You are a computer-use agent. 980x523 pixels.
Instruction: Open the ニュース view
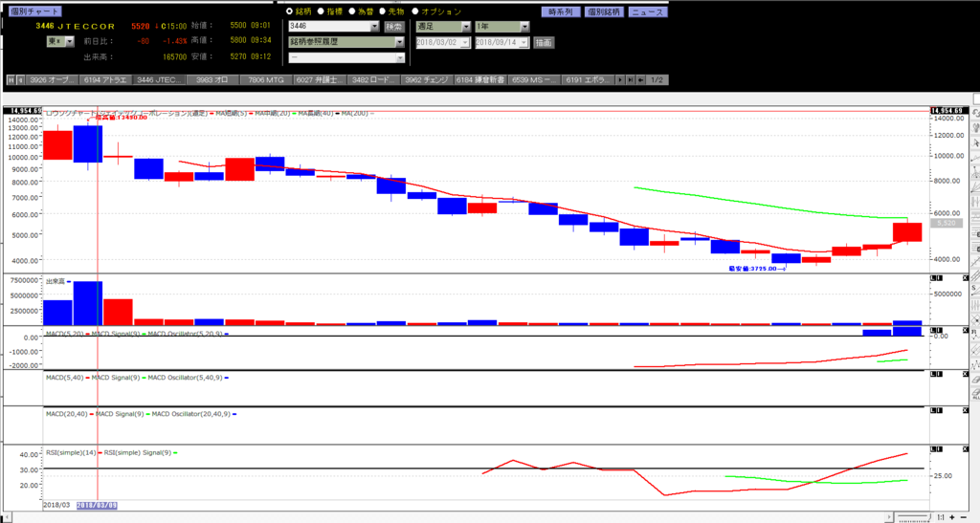tap(648, 11)
